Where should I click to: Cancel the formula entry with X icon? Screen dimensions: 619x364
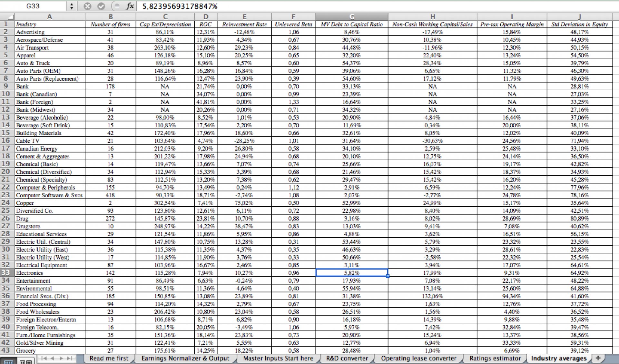click(87, 6)
